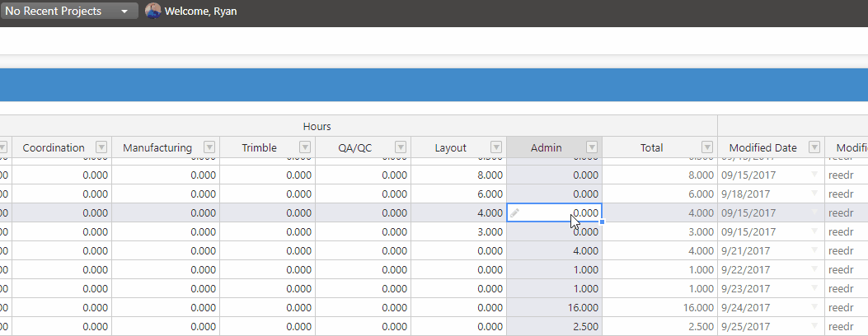This screenshot has width=868, height=336.
Task: Sort by the Manufacturing column header
Action: click(x=157, y=147)
